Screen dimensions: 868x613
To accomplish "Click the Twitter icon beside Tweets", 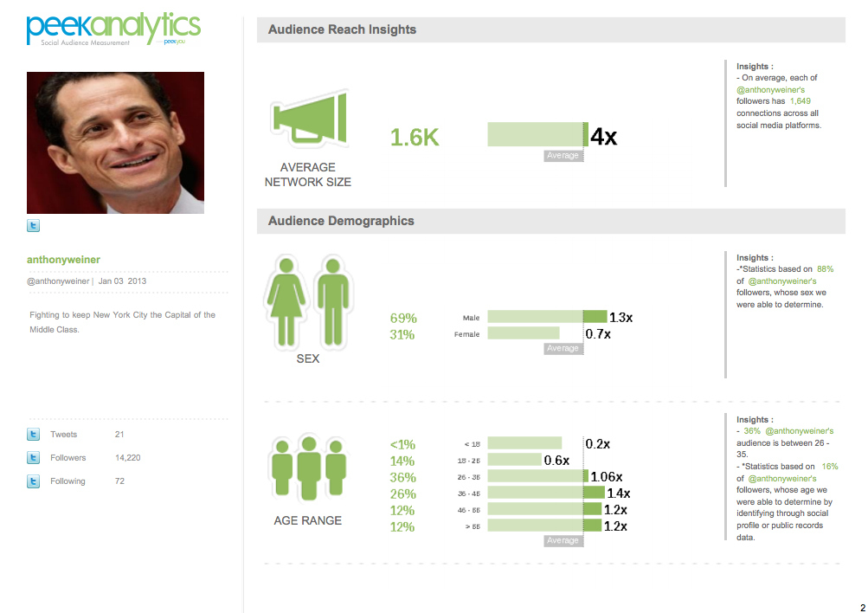I will click(x=33, y=434).
